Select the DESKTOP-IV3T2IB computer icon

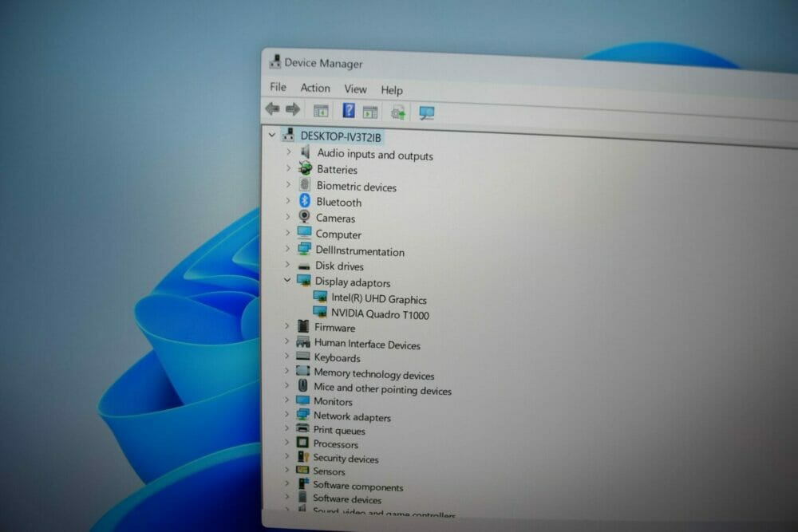(x=289, y=135)
